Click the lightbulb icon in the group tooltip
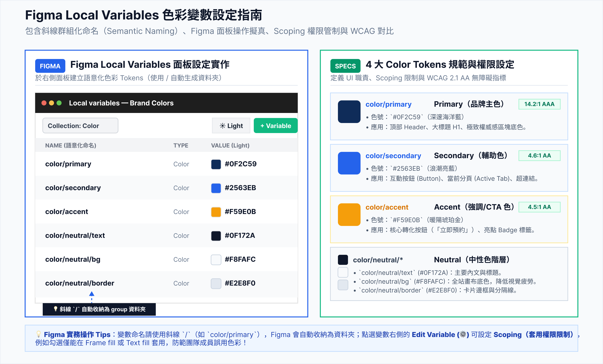Image resolution: width=603 pixels, height=364 pixels. 55,309
